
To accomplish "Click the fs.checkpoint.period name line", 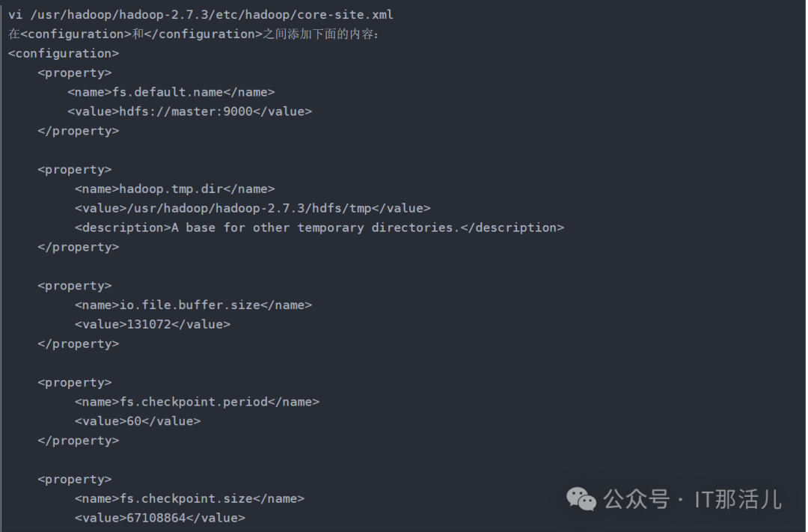I will pyautogui.click(x=197, y=402).
